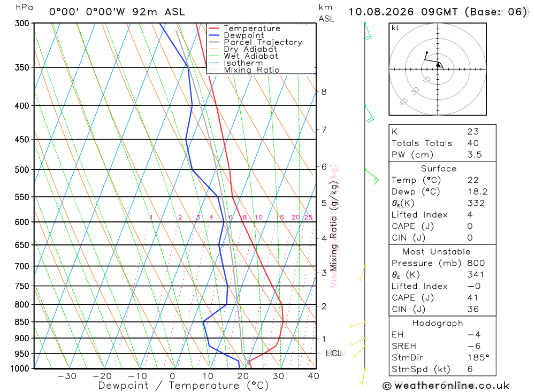The width and height of the screenshot is (535, 392).
Task: Click the blue Dewpoint line sample in legend
Action: pyautogui.click(x=214, y=35)
